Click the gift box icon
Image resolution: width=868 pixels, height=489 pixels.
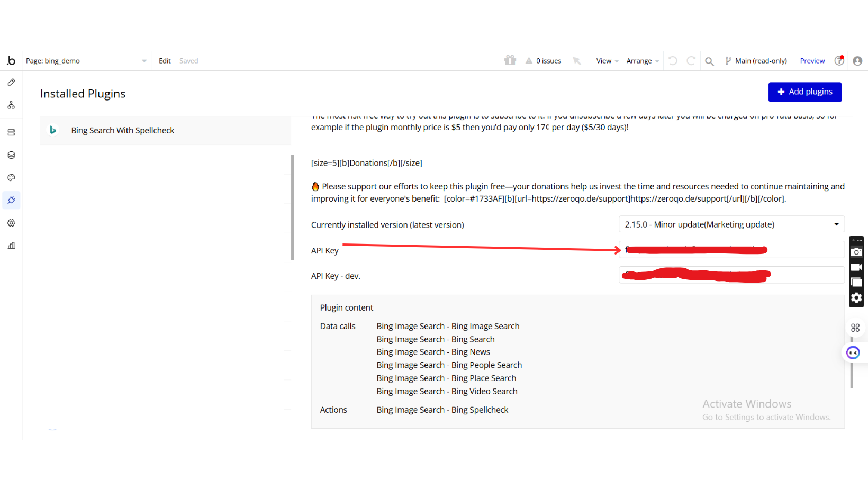click(510, 60)
